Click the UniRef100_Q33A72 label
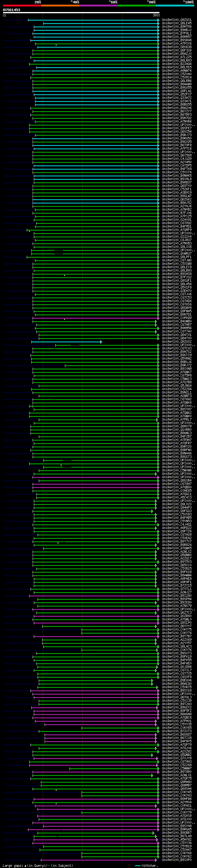The image size is (197, 868). click(176, 98)
